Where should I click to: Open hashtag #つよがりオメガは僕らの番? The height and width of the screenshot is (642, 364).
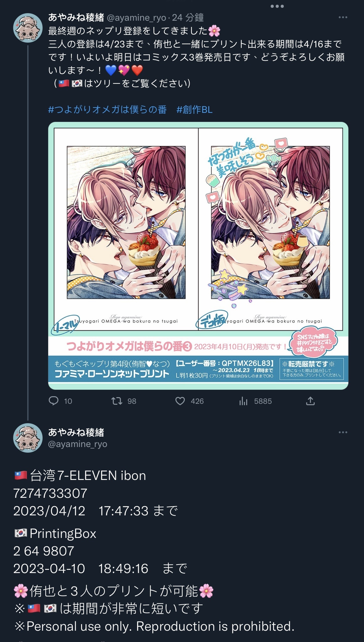pyautogui.click(x=107, y=109)
